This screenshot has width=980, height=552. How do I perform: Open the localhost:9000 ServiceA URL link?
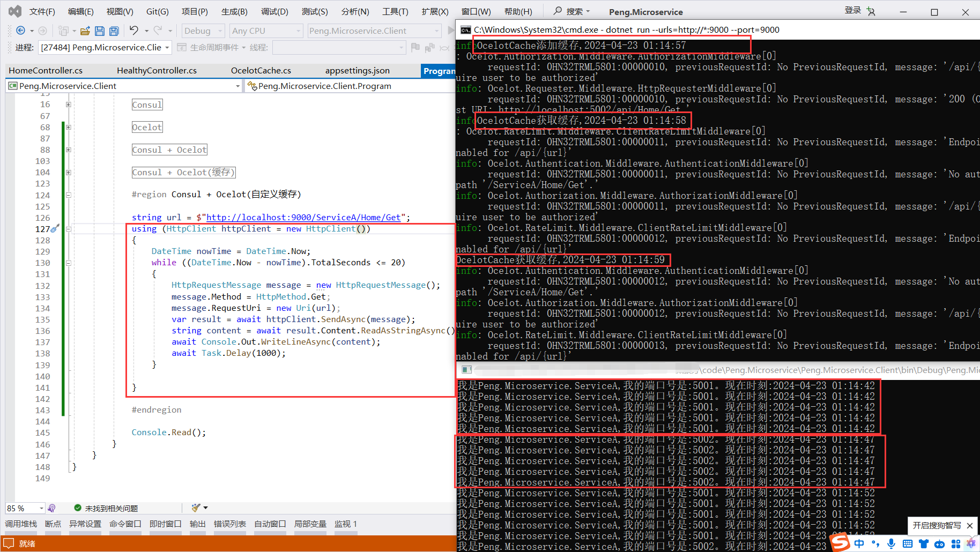pos(303,218)
